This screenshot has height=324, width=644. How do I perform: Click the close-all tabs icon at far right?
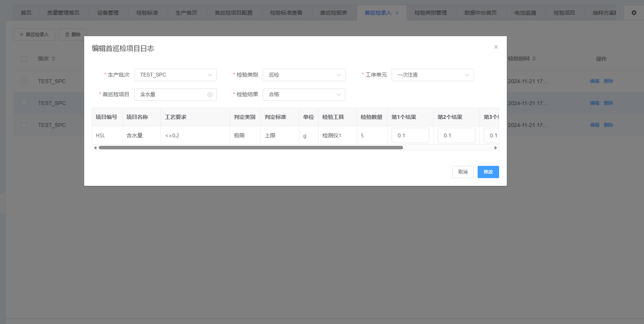(634, 13)
